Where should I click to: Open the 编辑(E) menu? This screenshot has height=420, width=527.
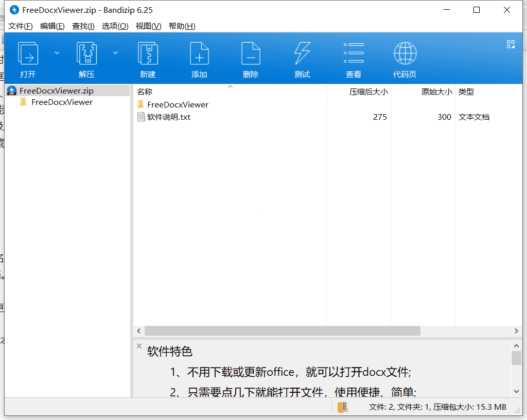coord(52,26)
